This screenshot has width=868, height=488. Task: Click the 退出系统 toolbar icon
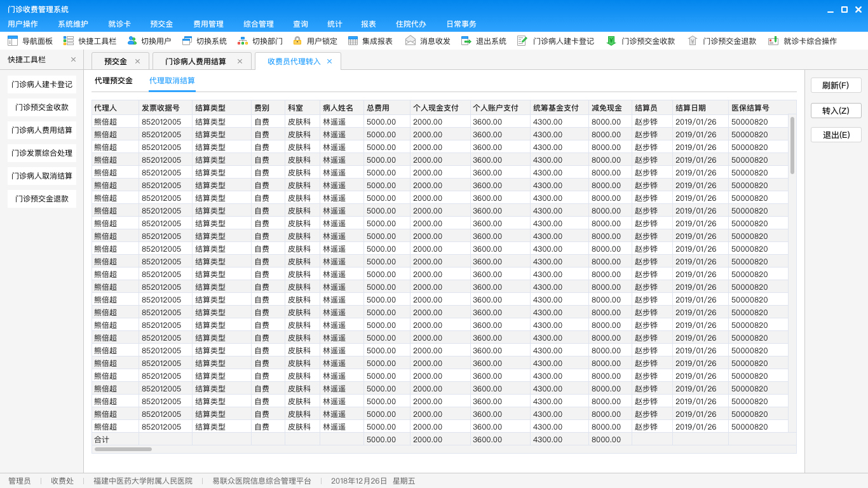click(466, 41)
